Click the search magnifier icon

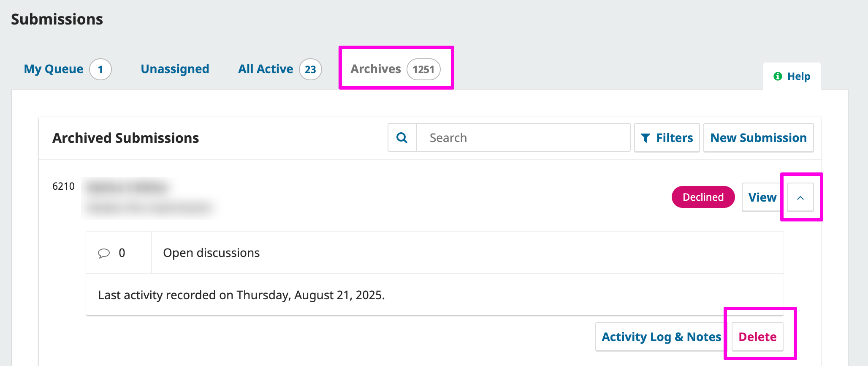pos(402,138)
